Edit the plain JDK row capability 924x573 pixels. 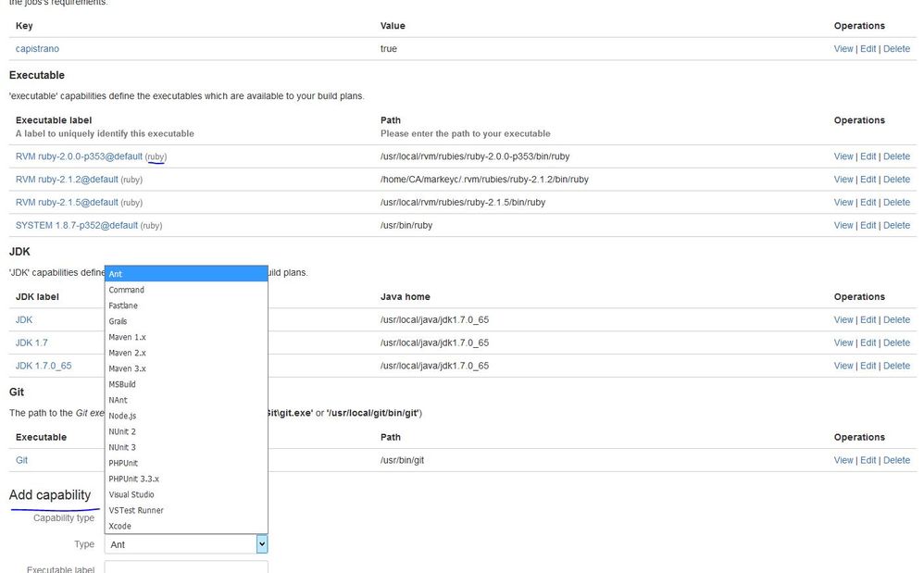(x=868, y=319)
